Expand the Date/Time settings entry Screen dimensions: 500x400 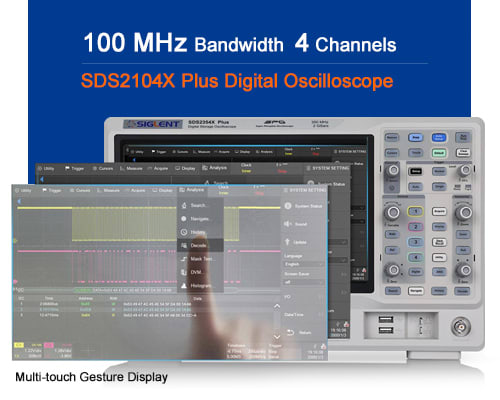pos(303,315)
